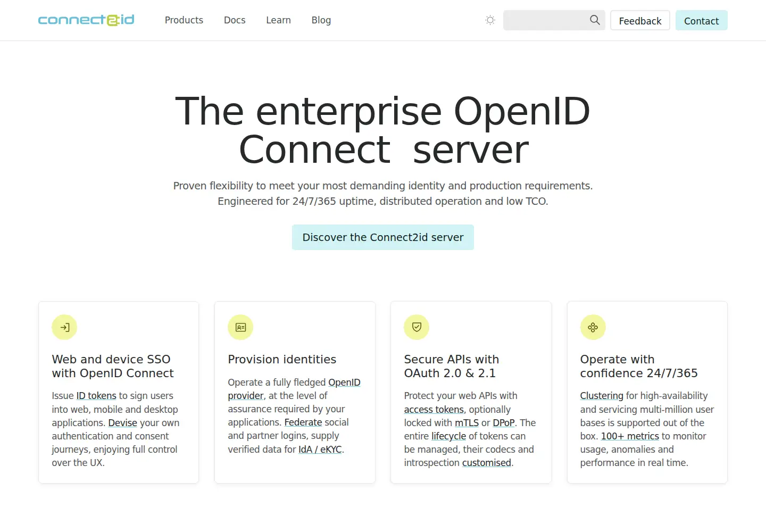The image size is (766, 532).
Task: Click the ID card icon above Provision identities
Action: click(240, 327)
